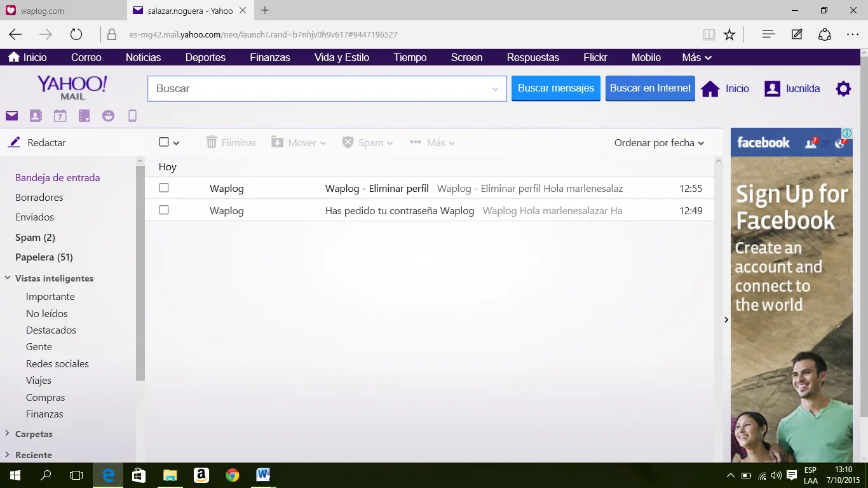Open the Contacts icon under the Yahoo logo
This screenshot has width=868, height=488.
[36, 116]
